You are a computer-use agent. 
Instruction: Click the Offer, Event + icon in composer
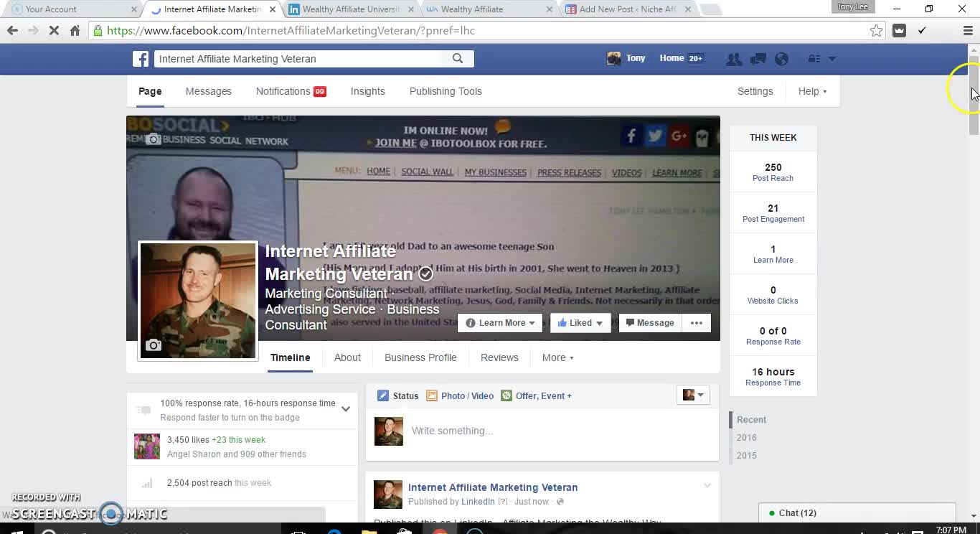coord(507,395)
